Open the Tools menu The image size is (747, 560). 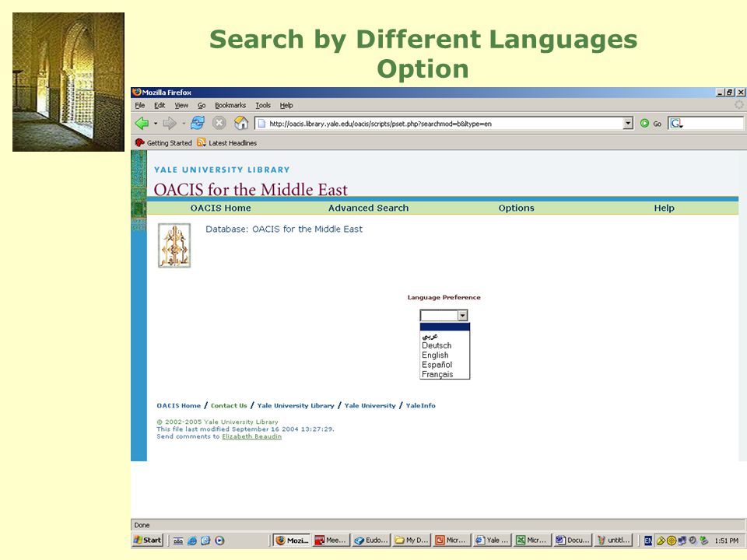click(262, 105)
